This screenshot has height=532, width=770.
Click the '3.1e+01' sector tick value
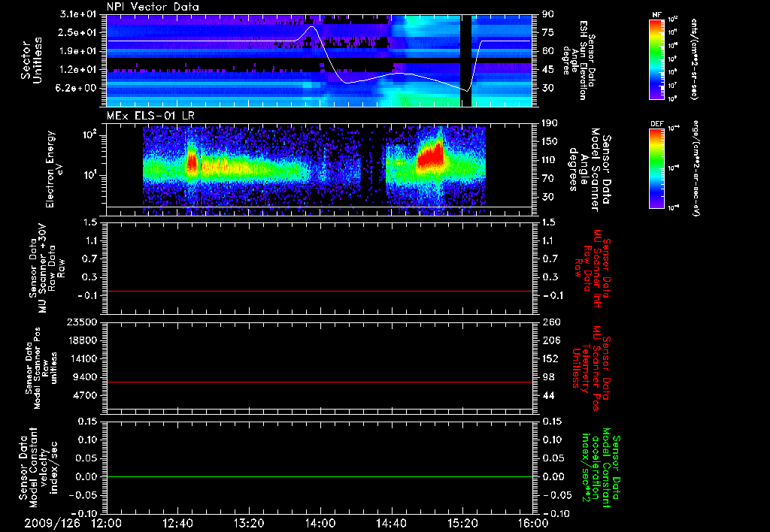pyautogui.click(x=78, y=14)
